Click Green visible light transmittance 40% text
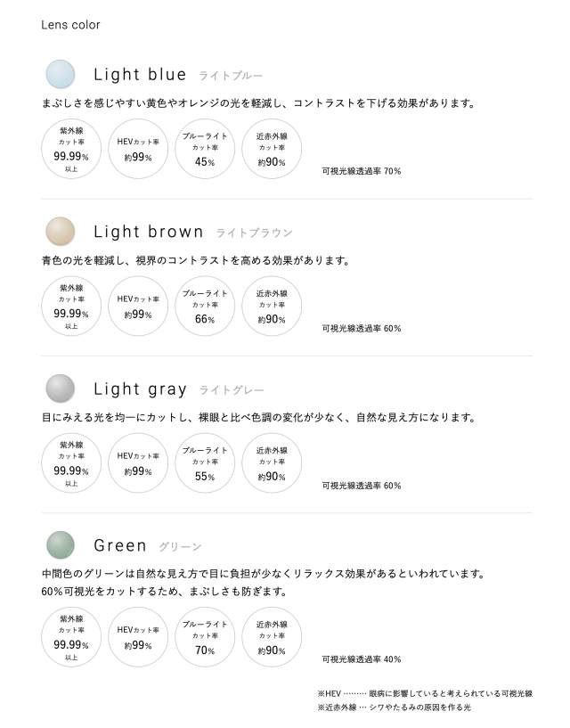570x728 pixels. click(361, 659)
